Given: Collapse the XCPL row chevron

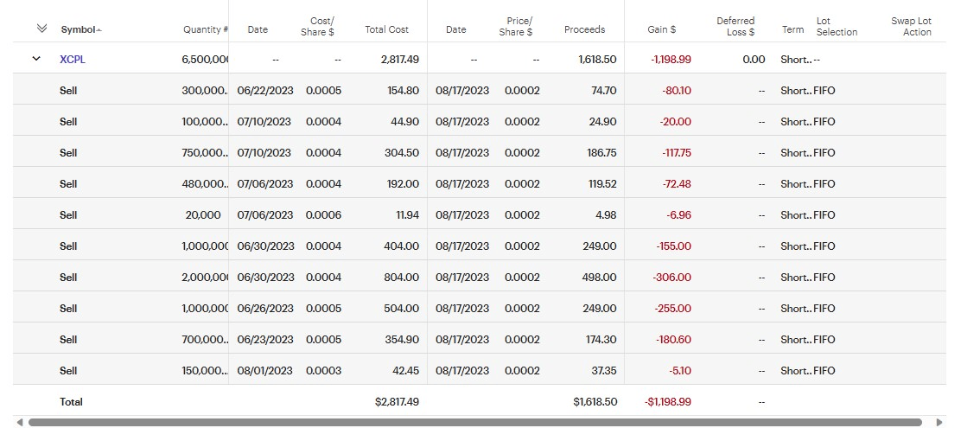Looking at the screenshot, I should point(36,59).
